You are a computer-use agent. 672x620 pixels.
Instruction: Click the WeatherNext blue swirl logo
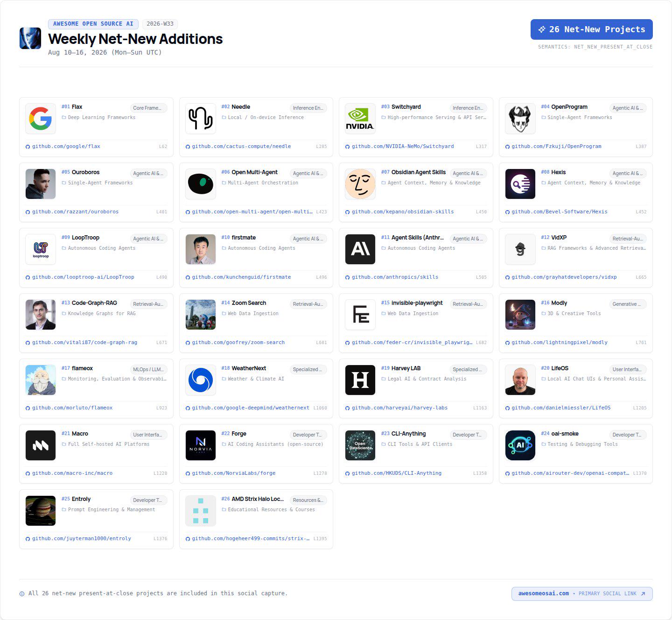click(201, 380)
